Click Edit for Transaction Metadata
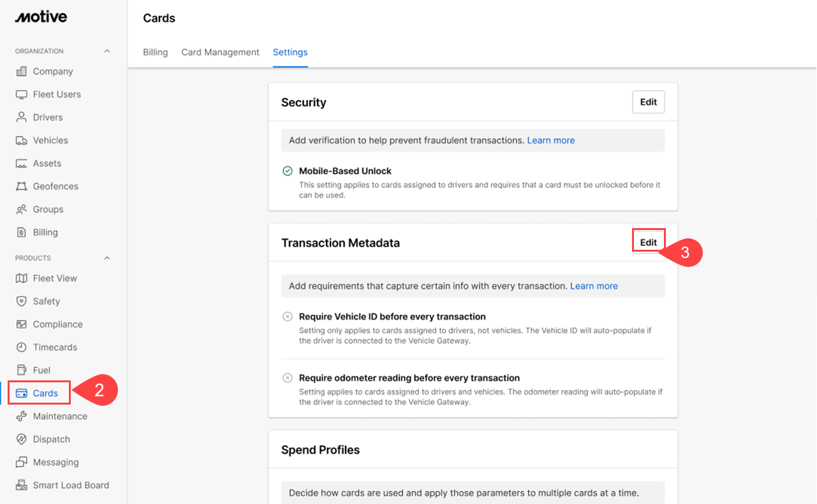817x504 pixels. pos(648,242)
